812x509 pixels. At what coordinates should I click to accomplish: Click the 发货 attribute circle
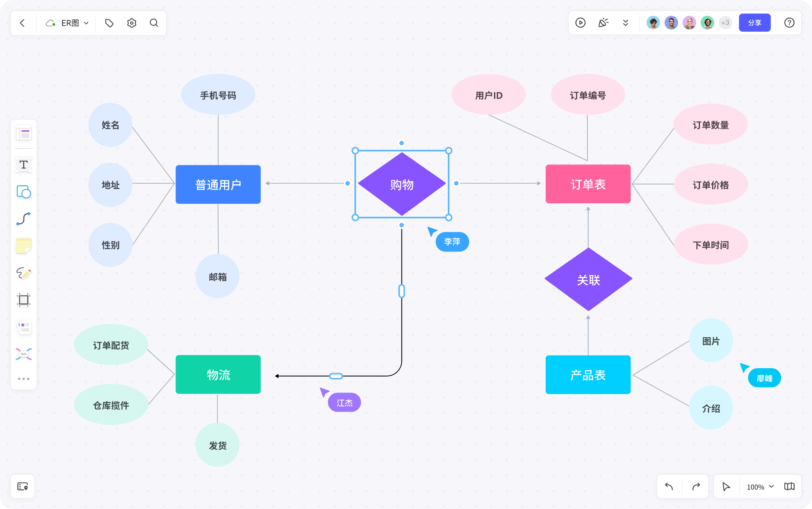click(x=218, y=445)
